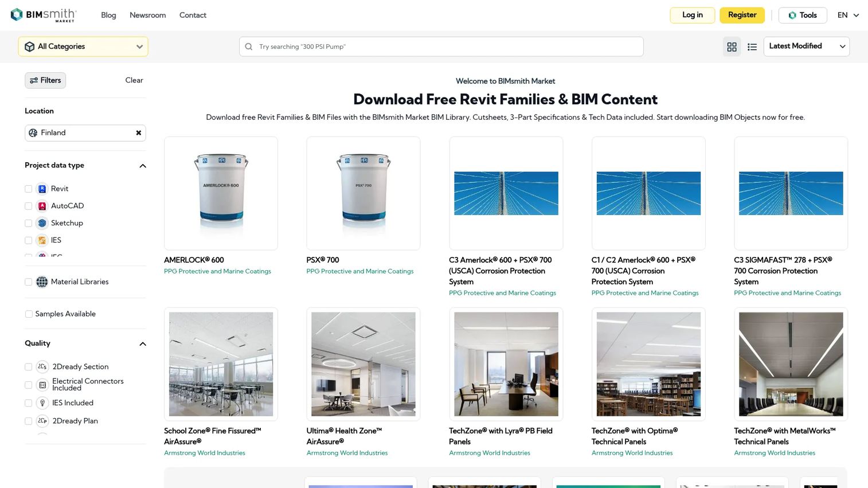This screenshot has height=488, width=868.
Task: Check the Revit checkbox
Action: (x=28, y=189)
